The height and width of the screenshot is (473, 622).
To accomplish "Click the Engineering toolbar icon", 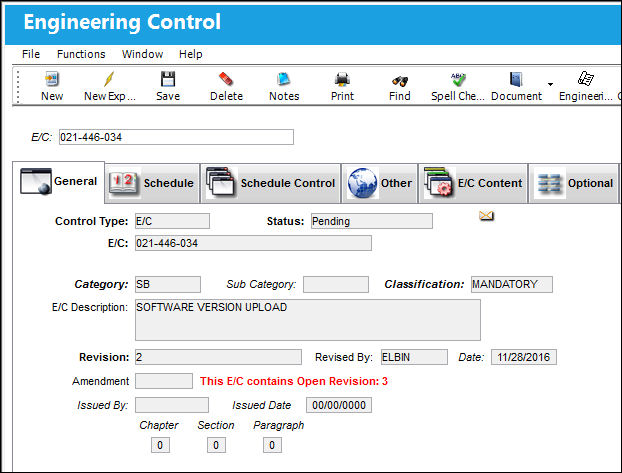I will (586, 78).
